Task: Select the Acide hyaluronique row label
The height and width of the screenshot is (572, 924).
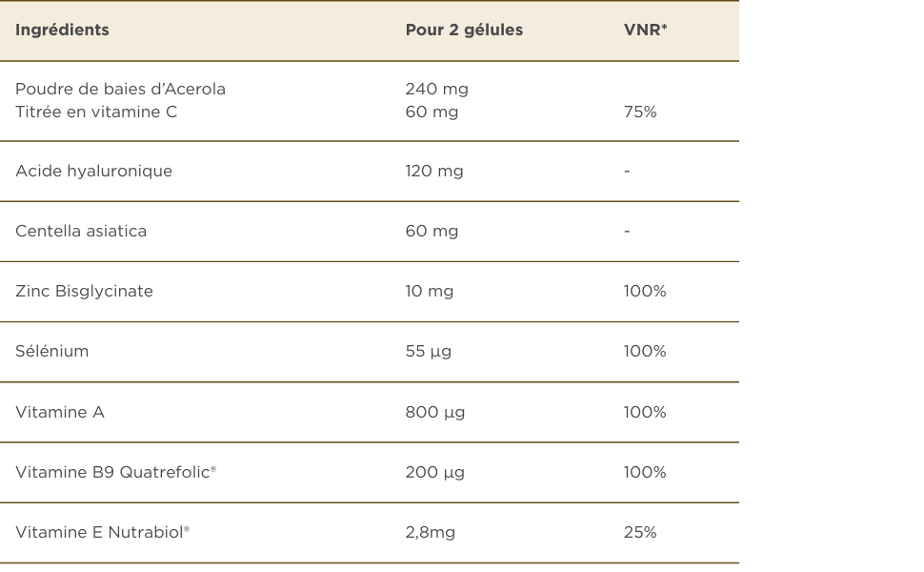Action: click(93, 171)
